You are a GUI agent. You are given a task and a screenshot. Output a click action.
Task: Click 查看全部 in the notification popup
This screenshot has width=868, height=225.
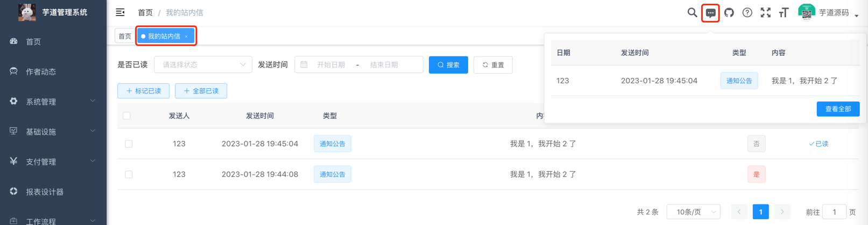(837, 109)
